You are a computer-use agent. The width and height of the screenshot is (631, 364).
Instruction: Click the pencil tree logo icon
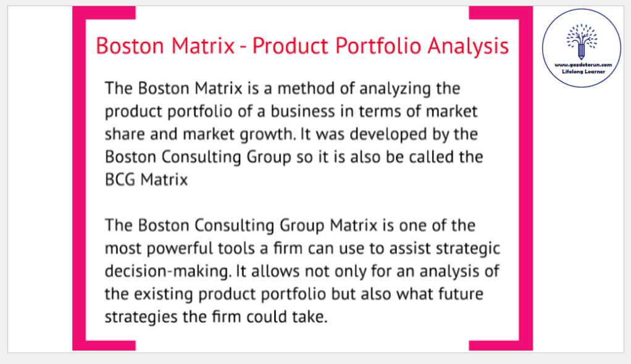point(582,42)
